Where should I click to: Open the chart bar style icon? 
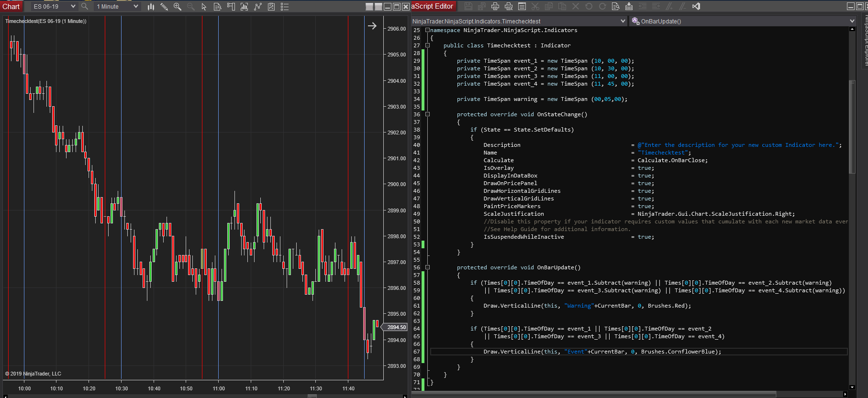(x=151, y=7)
